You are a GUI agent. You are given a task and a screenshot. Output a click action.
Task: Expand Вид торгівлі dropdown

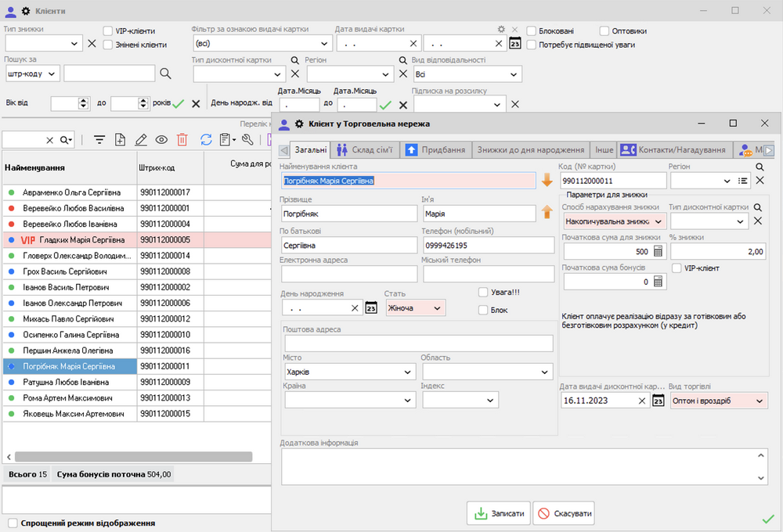tap(759, 401)
